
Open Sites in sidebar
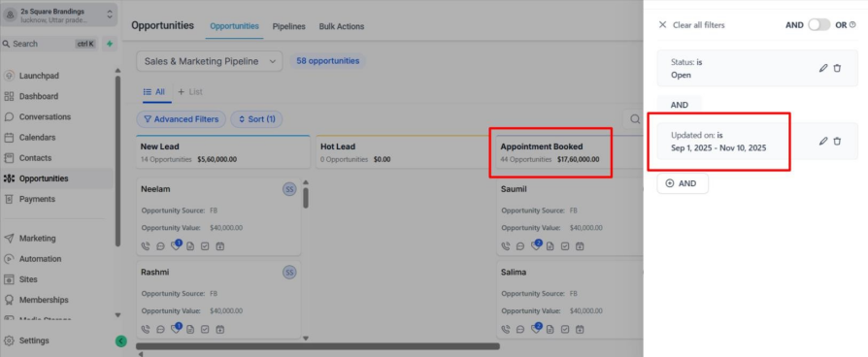coord(28,279)
